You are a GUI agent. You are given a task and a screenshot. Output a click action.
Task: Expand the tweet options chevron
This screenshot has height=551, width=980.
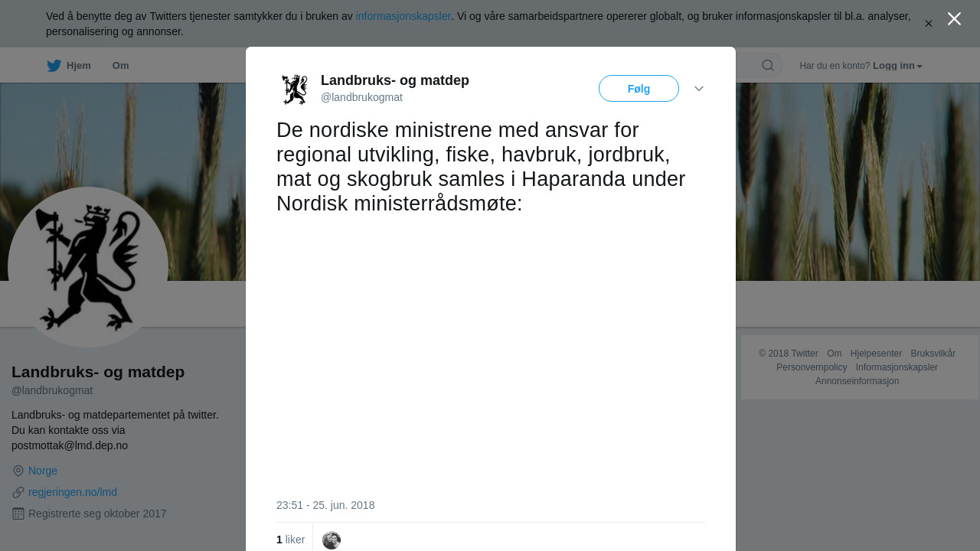(x=699, y=89)
